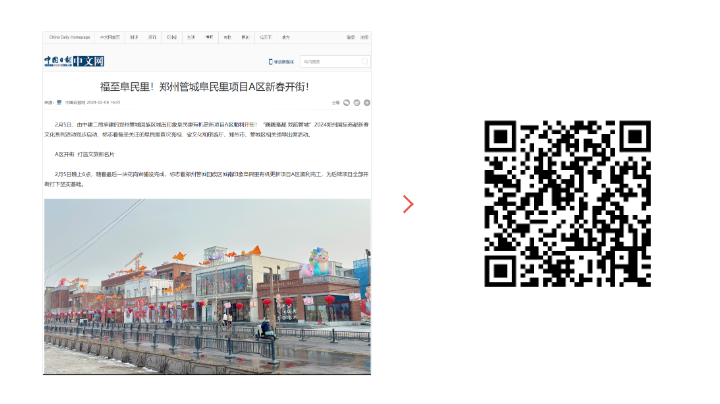Open the China Daily Homepage link

pos(70,37)
